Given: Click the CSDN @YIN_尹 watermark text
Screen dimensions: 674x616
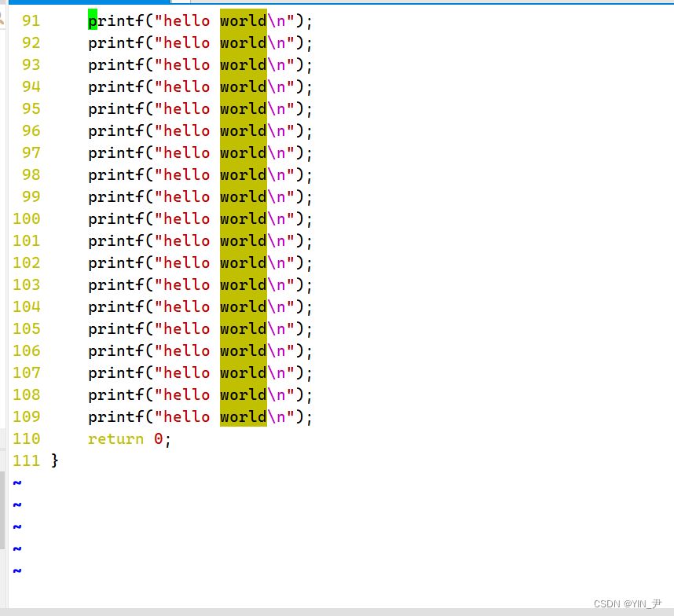Looking at the screenshot, I should click(x=627, y=603).
